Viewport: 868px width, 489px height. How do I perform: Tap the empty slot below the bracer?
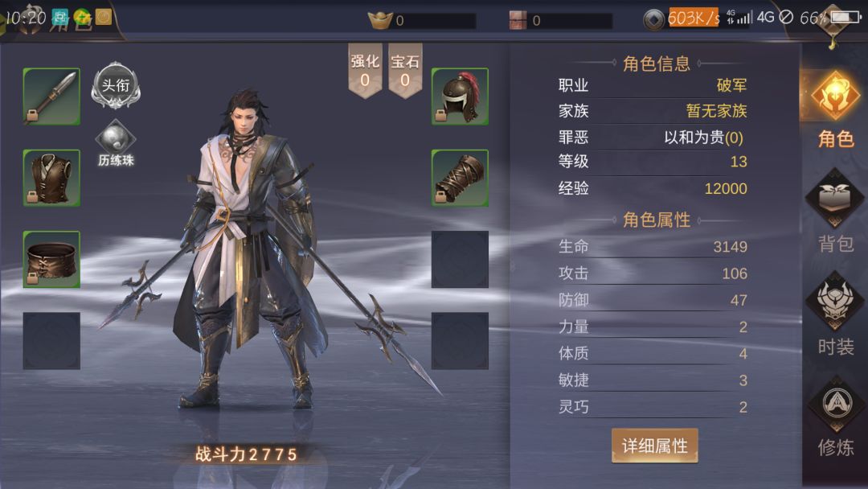460,259
